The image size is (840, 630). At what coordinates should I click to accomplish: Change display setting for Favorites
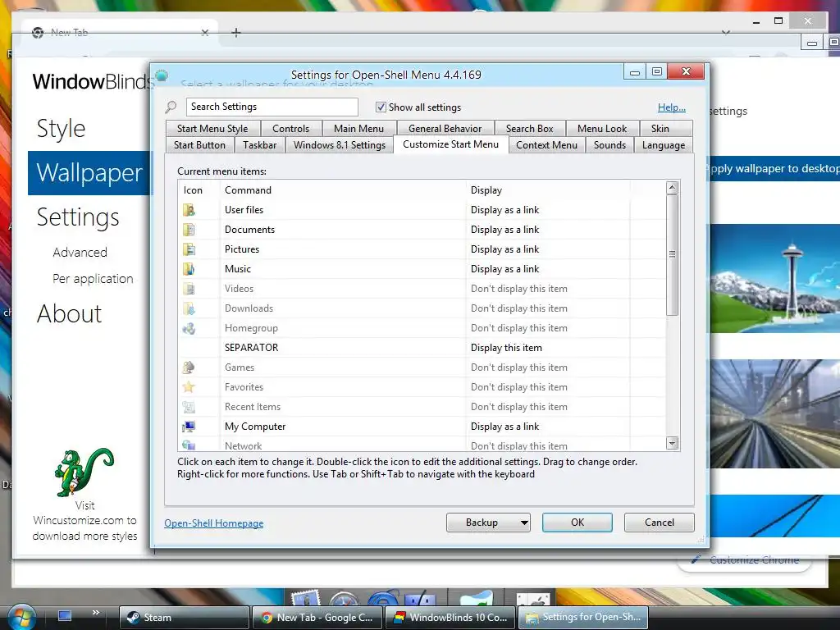[x=518, y=387]
